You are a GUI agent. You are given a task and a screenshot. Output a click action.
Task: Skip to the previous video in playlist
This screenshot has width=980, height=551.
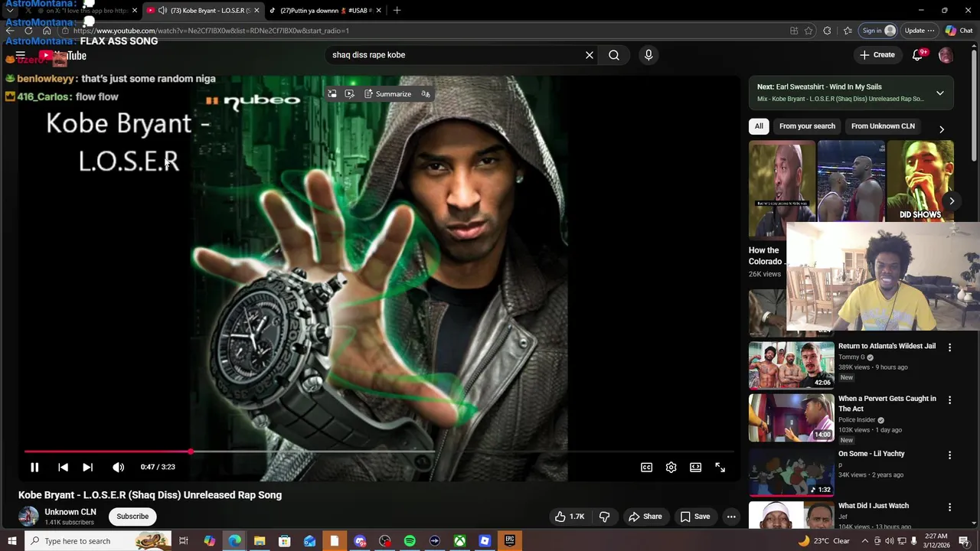click(63, 467)
